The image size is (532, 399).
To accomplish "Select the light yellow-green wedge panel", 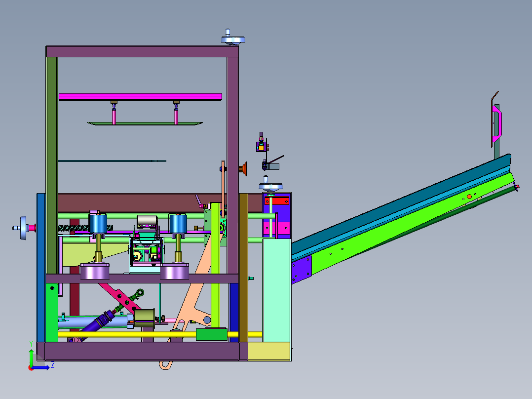I will tap(92, 255).
